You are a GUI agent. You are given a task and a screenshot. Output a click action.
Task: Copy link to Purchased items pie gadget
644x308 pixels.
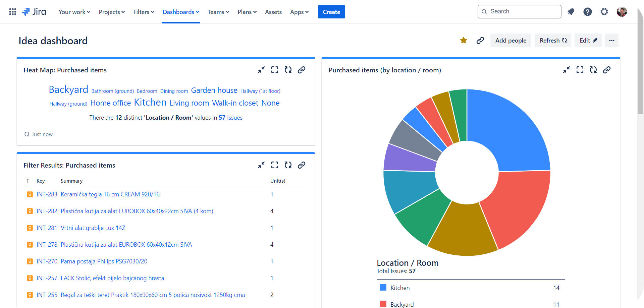(607, 70)
